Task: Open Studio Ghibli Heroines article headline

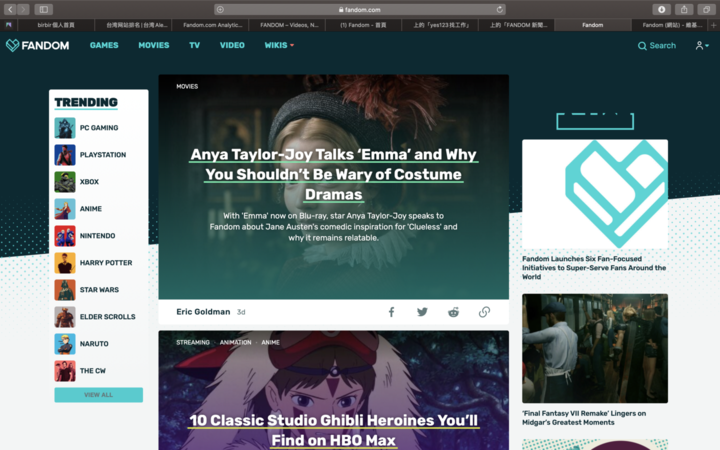Action: point(334,430)
